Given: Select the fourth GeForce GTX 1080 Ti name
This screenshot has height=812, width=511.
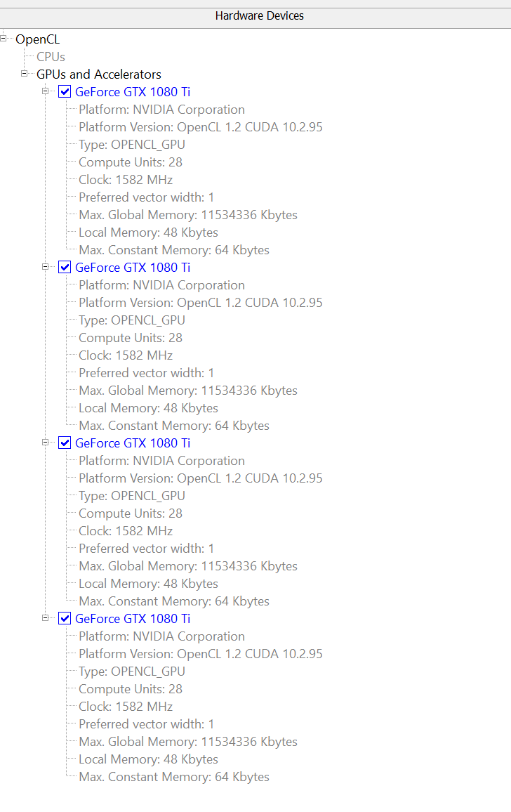Looking at the screenshot, I should pos(132,619).
